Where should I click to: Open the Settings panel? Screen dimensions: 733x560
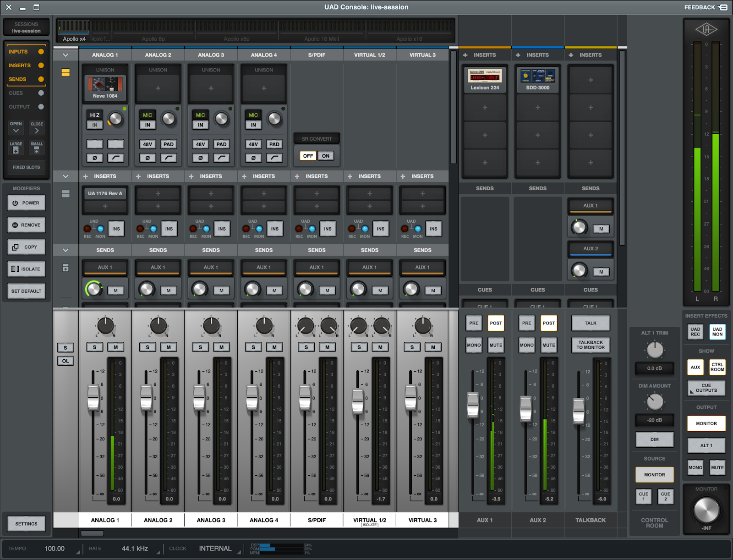click(26, 523)
